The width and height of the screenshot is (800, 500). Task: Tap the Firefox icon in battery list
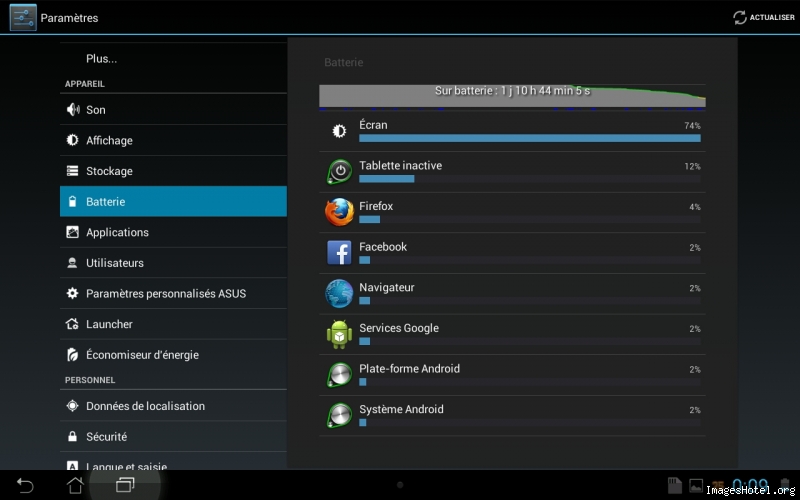click(x=339, y=212)
